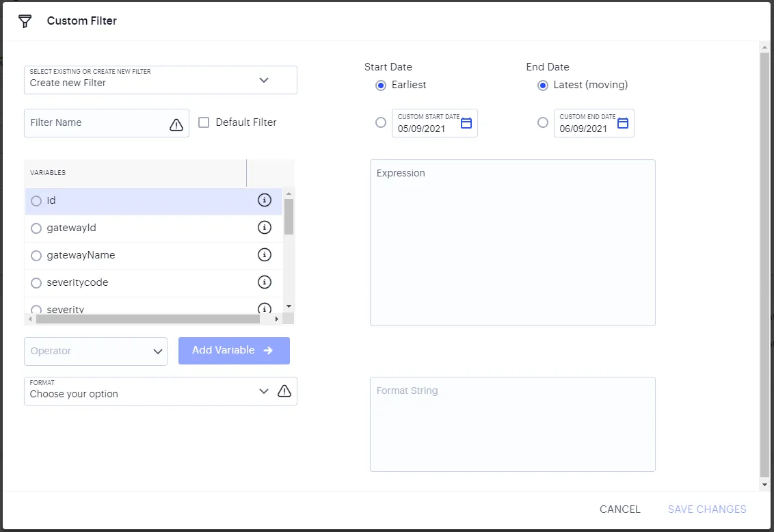
Task: Open info for the severitycode variable
Action: click(265, 282)
